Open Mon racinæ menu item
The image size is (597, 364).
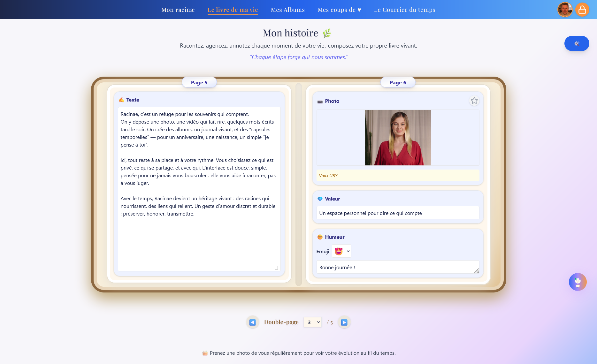pos(178,10)
